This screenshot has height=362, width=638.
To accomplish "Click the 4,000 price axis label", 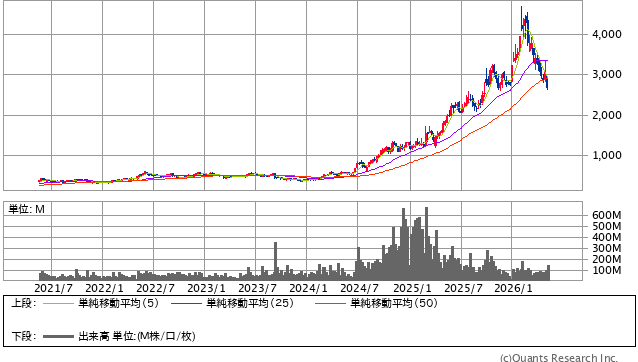I will point(607,34).
